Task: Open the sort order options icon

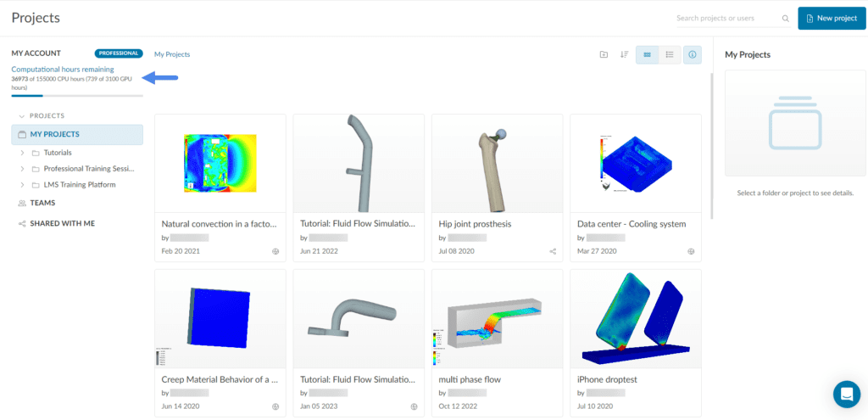Action: click(625, 54)
